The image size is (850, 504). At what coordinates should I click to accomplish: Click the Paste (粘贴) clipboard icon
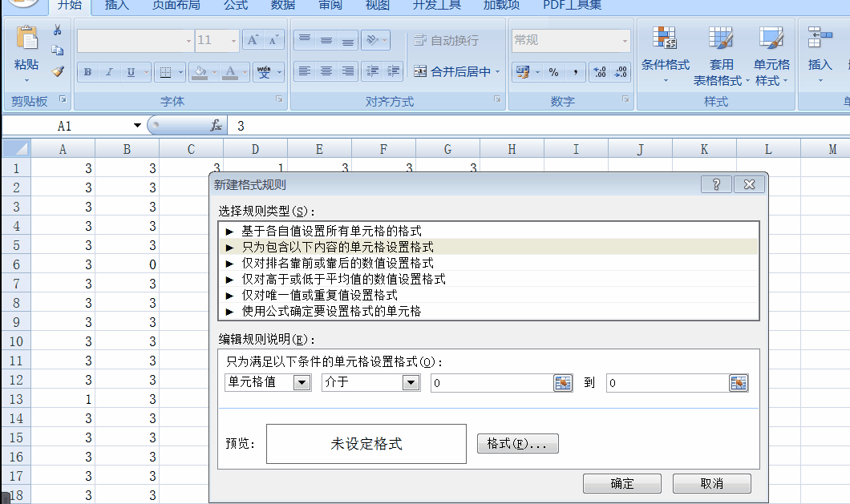click(x=26, y=39)
